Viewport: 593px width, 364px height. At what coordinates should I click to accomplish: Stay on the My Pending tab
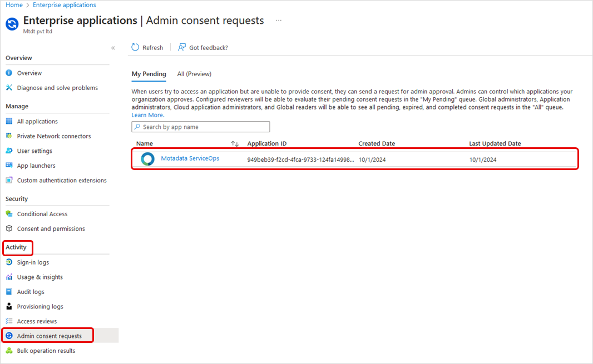[x=149, y=74]
